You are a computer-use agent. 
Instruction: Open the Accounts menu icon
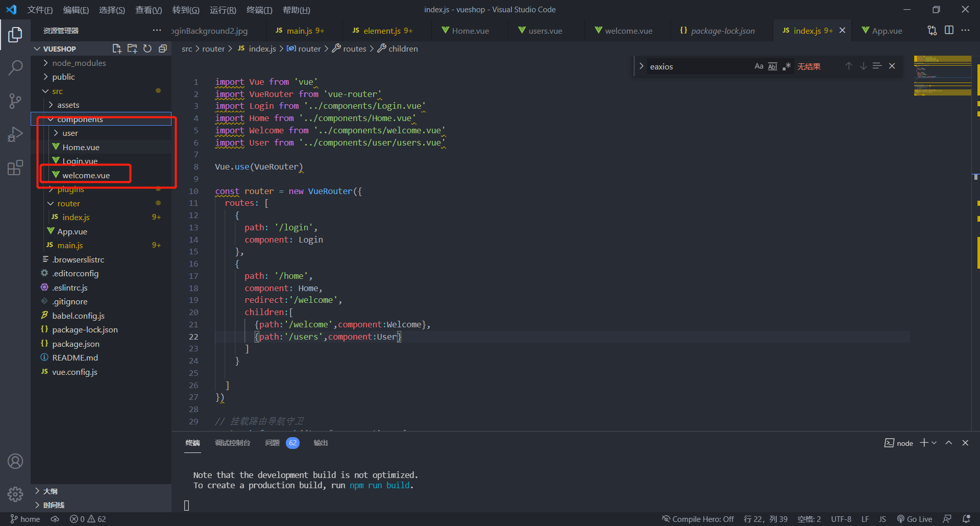15,461
